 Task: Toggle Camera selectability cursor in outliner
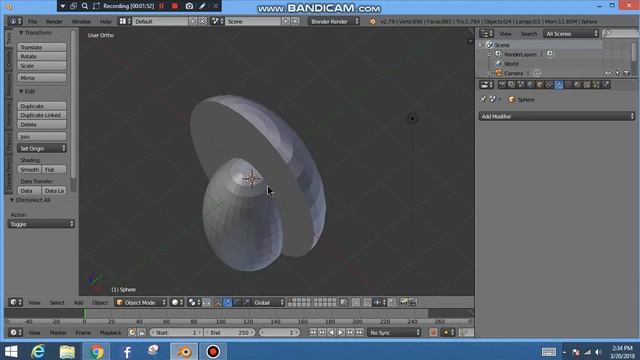617,73
